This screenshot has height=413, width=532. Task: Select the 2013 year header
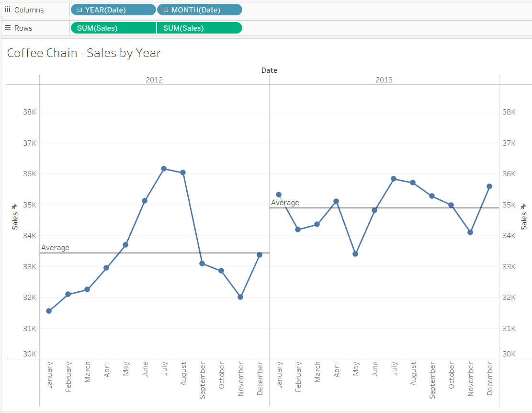coord(384,80)
